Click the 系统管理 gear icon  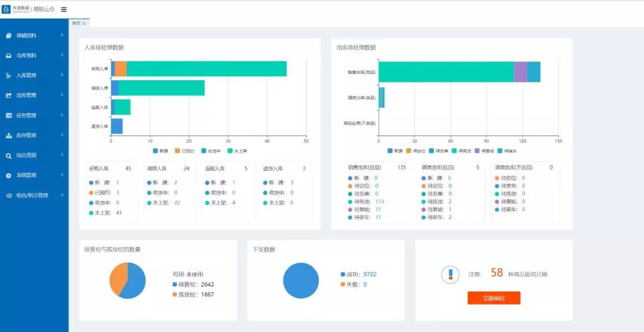pos(8,176)
